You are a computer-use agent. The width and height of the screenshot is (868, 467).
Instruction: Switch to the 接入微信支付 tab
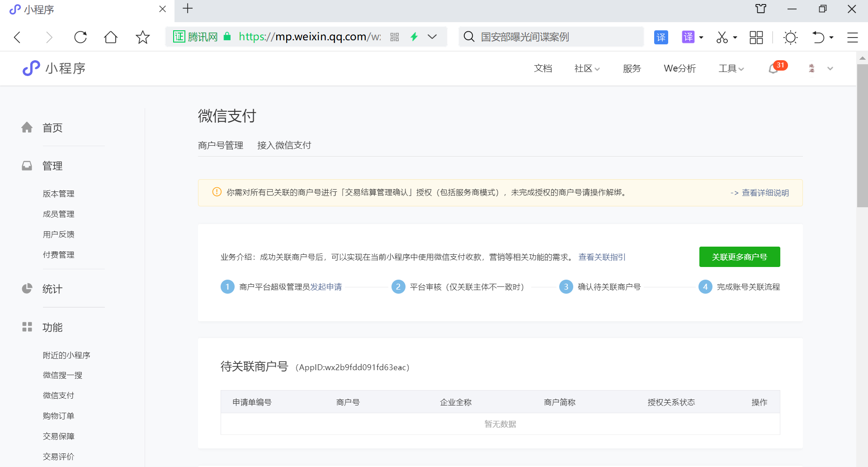284,145
